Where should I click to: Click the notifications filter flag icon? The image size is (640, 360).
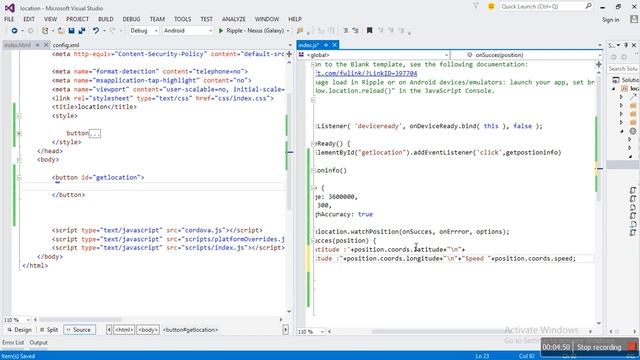476,6
